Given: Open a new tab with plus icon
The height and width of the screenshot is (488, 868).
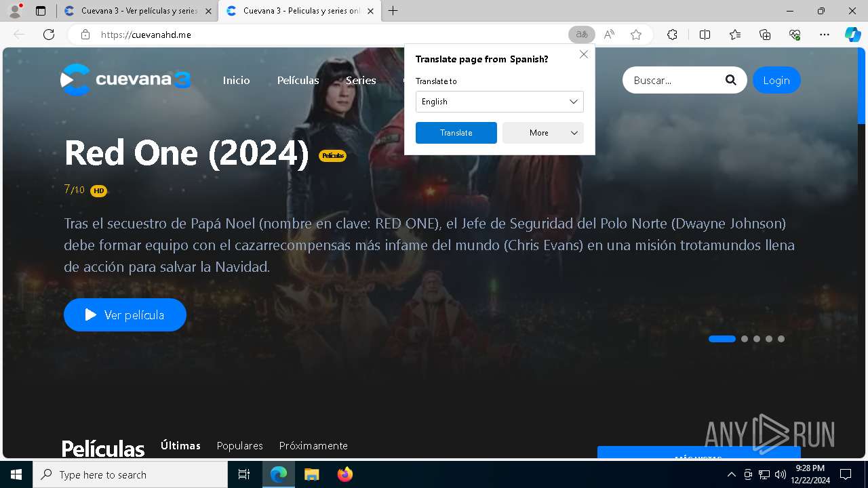Looking at the screenshot, I should pos(393,11).
